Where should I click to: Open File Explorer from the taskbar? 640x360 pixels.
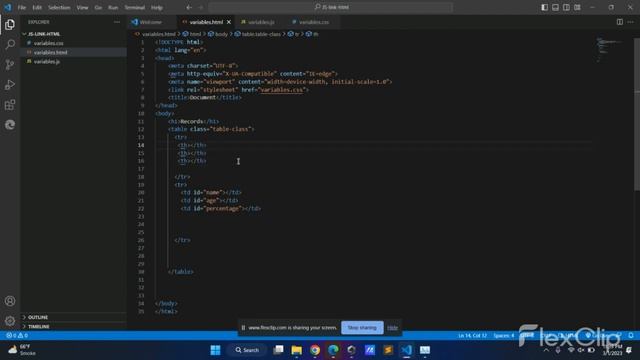pyautogui.click(x=297, y=350)
